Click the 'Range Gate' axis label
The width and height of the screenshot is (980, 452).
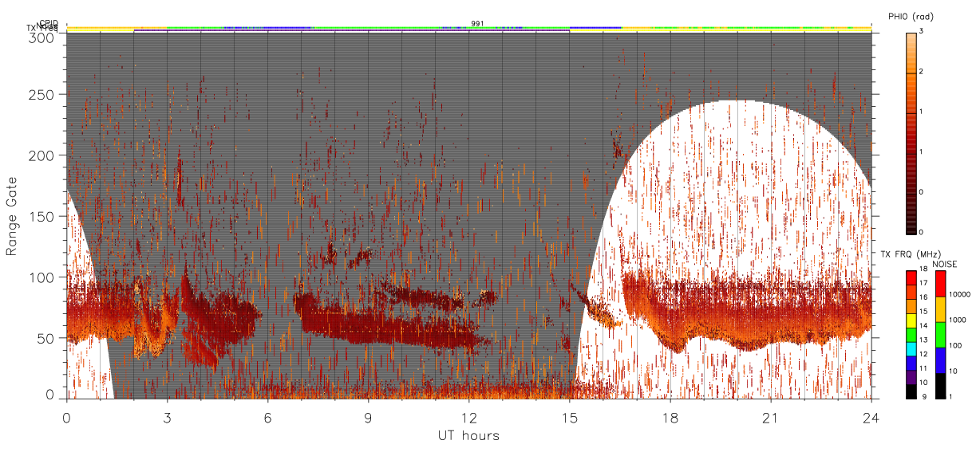pos(12,217)
